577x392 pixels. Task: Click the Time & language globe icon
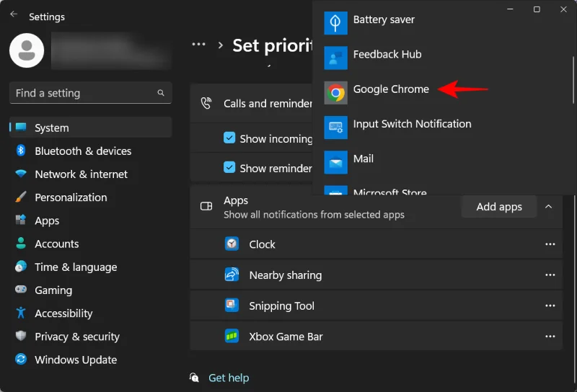pos(21,266)
